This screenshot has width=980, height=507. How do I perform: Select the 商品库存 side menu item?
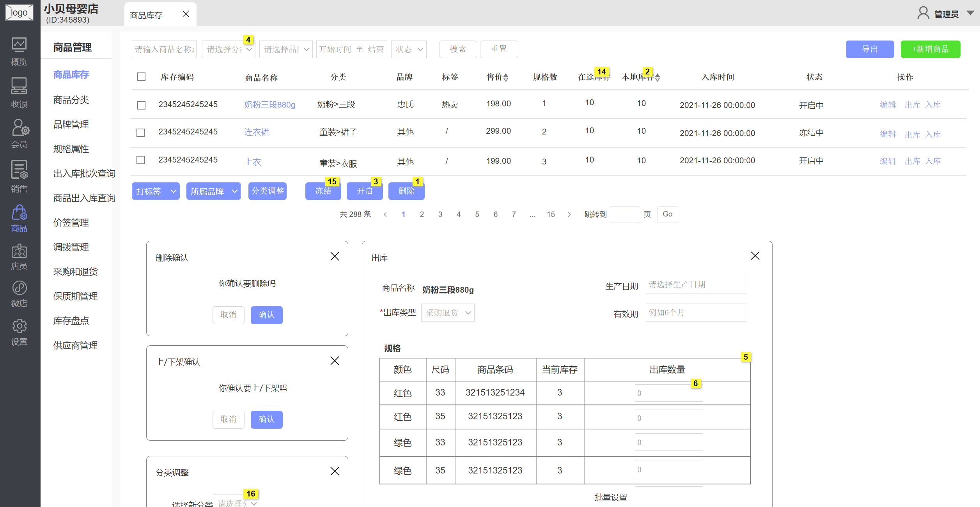tap(71, 74)
